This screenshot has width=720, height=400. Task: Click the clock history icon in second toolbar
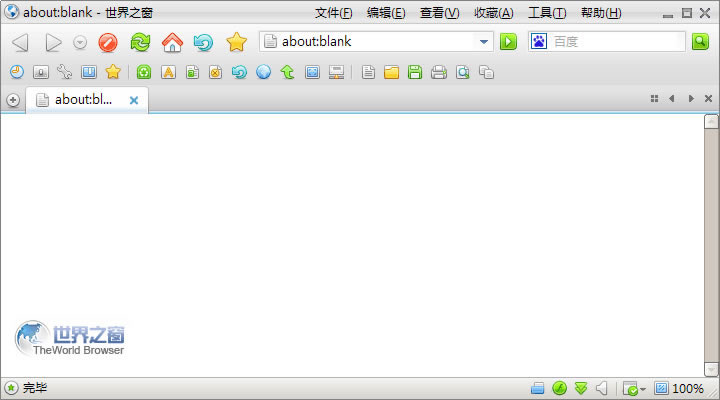point(17,72)
